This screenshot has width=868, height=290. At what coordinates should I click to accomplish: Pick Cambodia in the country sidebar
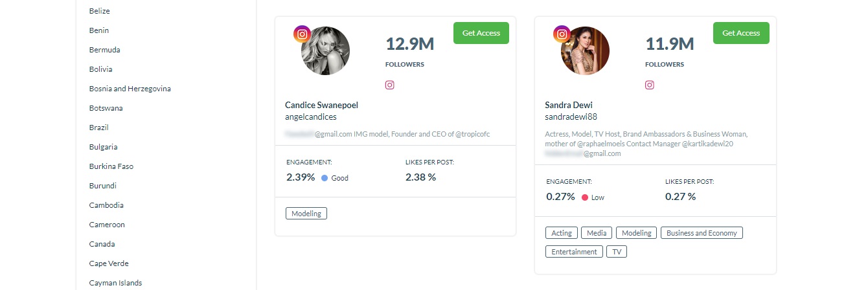coord(106,205)
